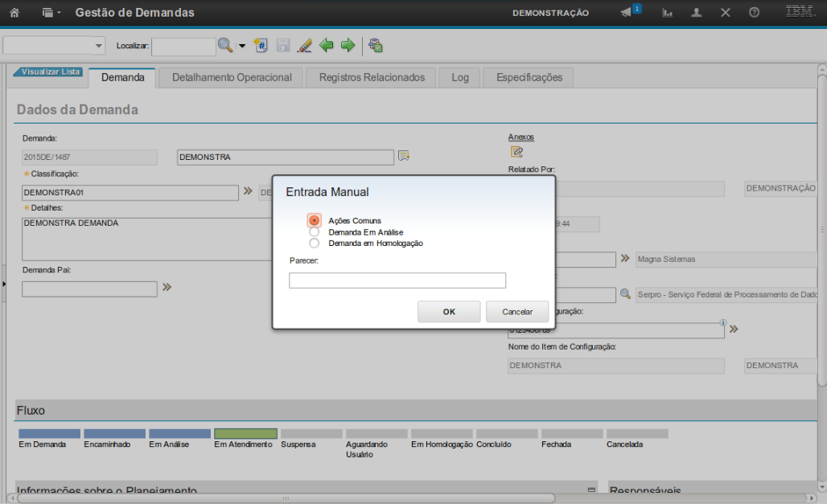Click the Parecer text field
827x504 pixels.
tap(397, 281)
